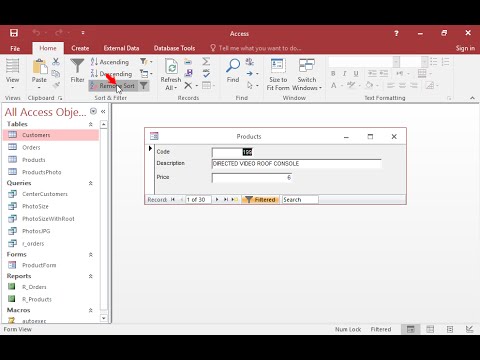This screenshot has height=360, width=480.
Task: Collapse the Tables group
Action: click(90, 124)
